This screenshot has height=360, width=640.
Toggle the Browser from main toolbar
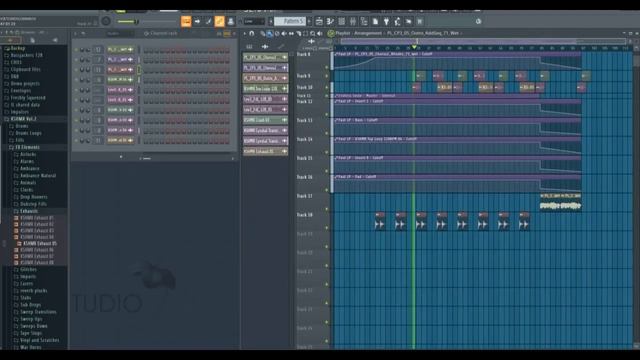coord(364,21)
